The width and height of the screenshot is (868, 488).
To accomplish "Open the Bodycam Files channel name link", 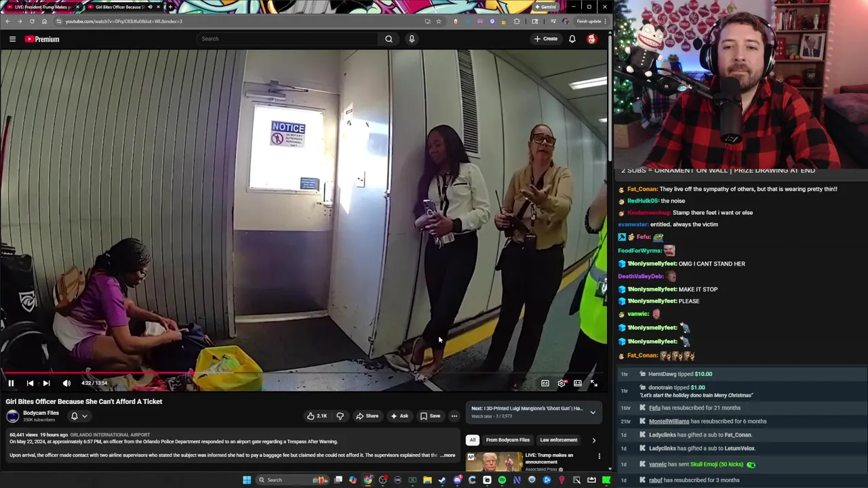I will [x=41, y=413].
